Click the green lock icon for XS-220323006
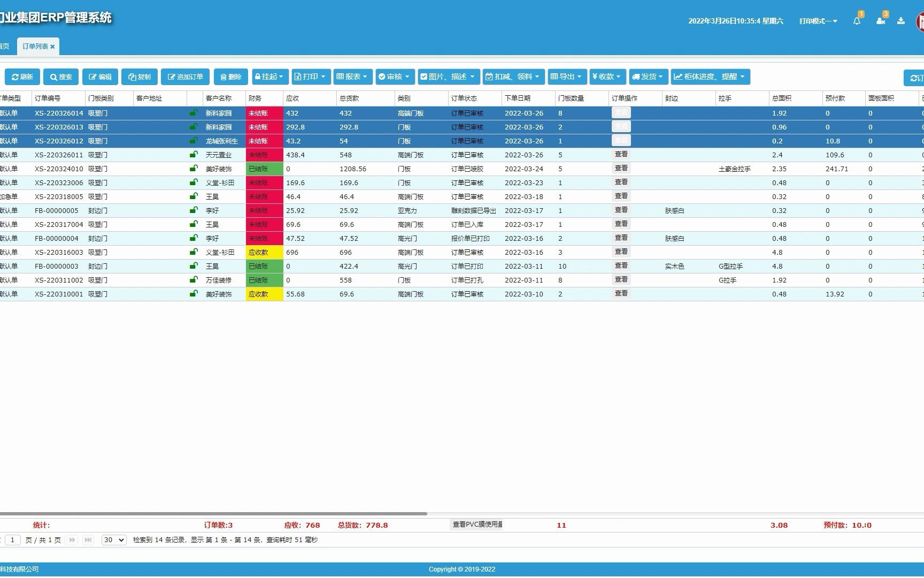 point(194,182)
